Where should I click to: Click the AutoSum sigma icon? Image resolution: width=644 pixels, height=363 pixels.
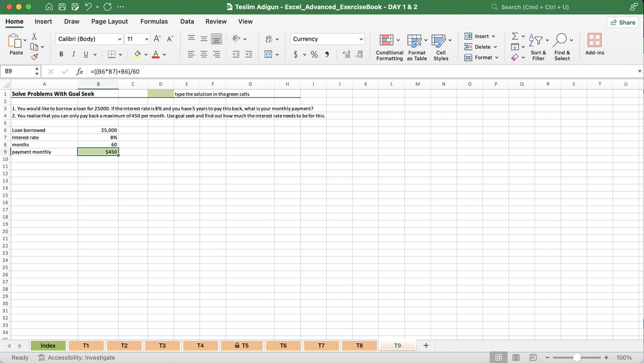tap(516, 36)
